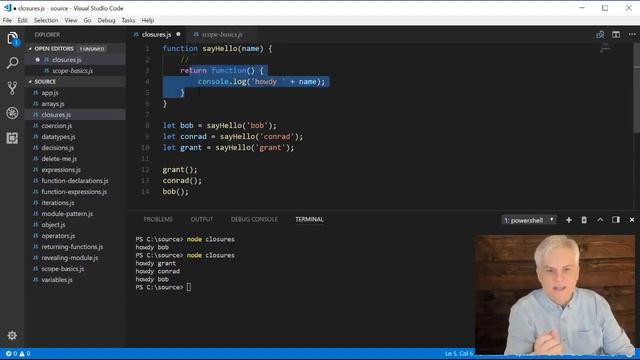The image size is (640, 360).
Task: Open iterations.js in the file tree
Action: pyautogui.click(x=76, y=203)
